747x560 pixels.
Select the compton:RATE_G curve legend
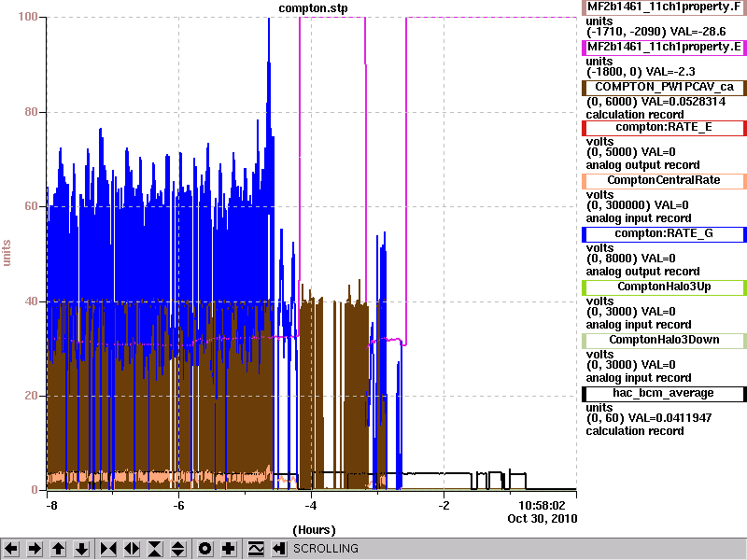(664, 234)
